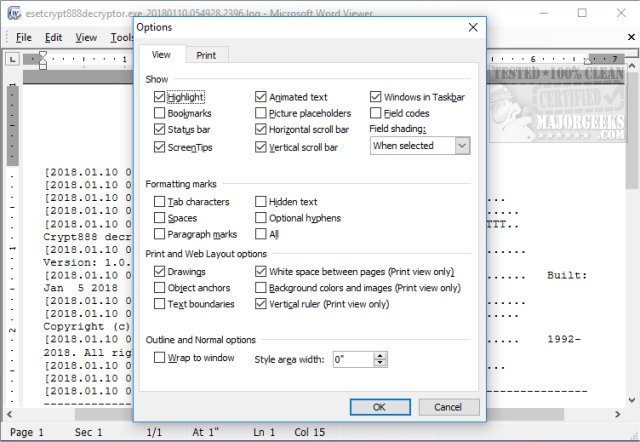The image size is (640, 442).
Task: Click vertical scrollbar up arrow
Action: (632, 65)
